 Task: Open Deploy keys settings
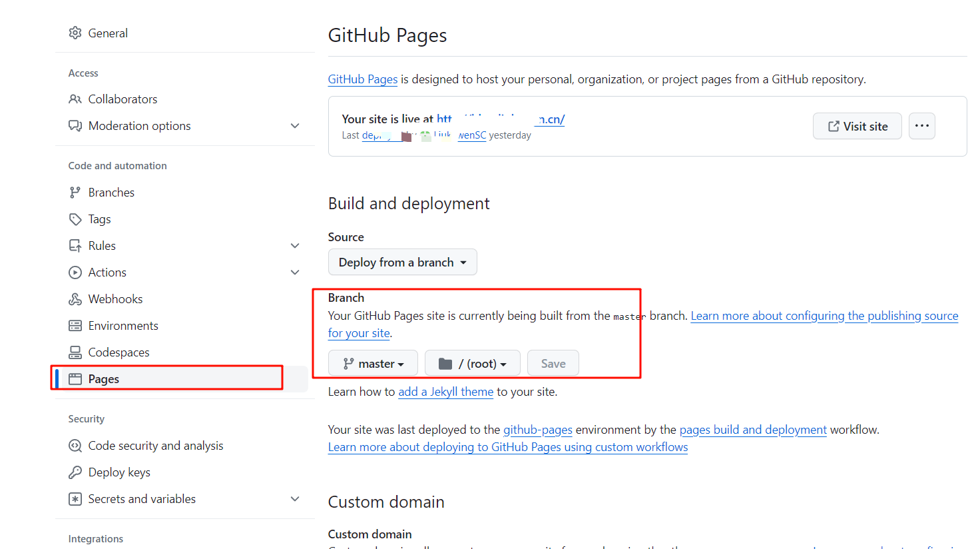(119, 472)
